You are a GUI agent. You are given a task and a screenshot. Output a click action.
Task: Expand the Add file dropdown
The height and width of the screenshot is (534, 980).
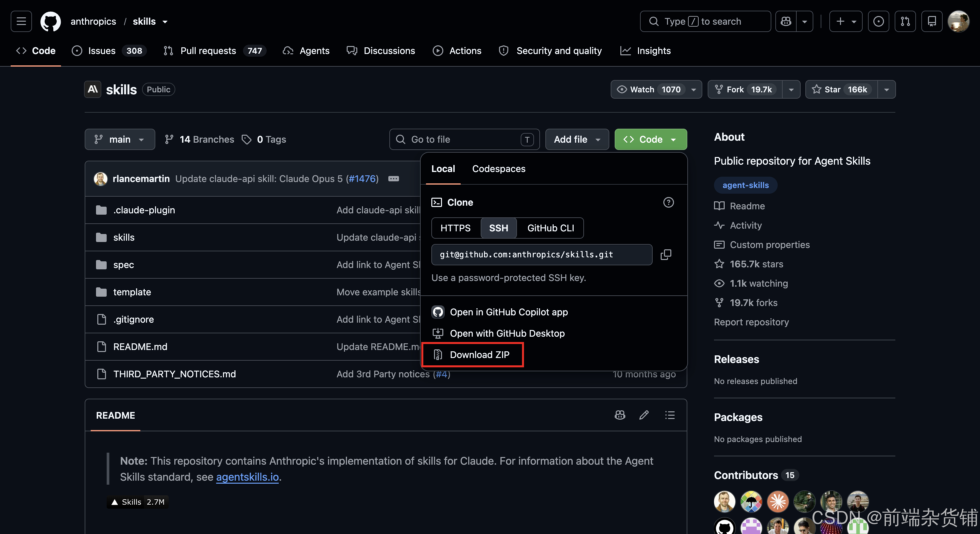(x=577, y=140)
